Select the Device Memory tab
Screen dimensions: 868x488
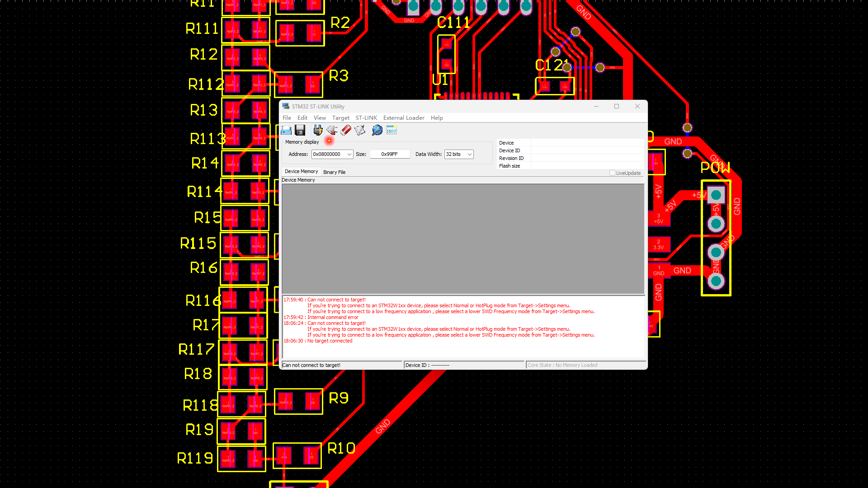point(301,172)
